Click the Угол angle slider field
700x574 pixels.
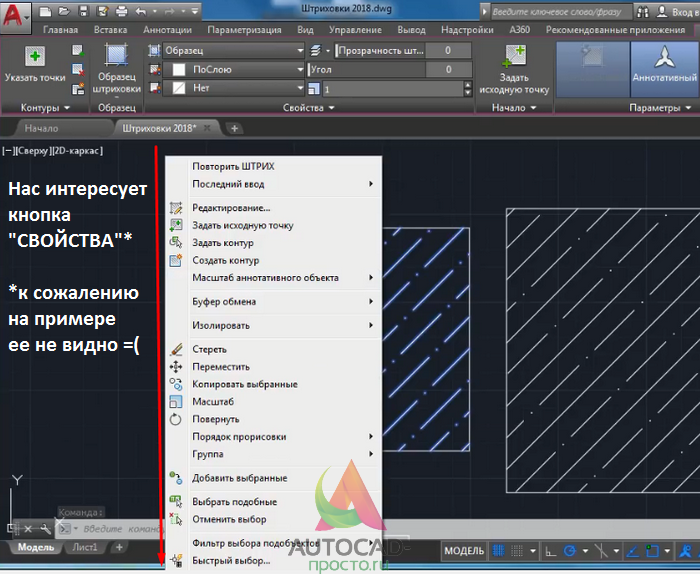coord(389,69)
